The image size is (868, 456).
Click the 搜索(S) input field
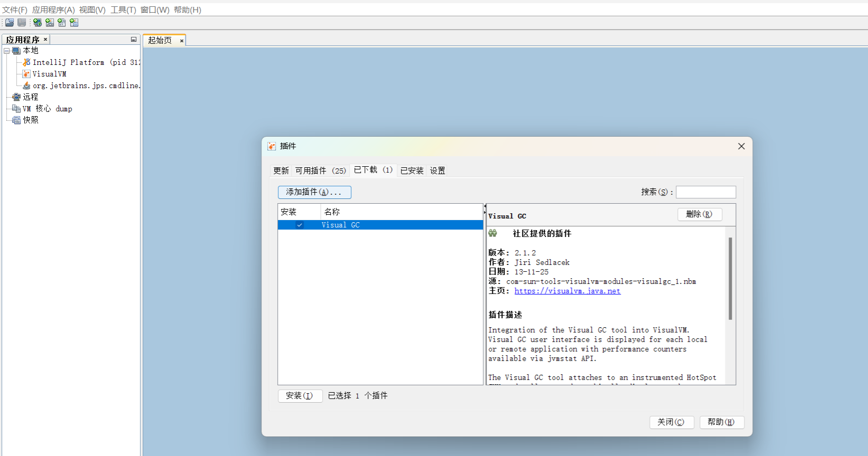[x=706, y=192]
